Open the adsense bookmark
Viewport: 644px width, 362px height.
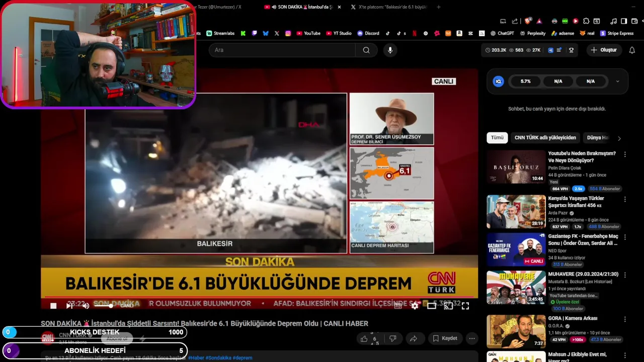pyautogui.click(x=562, y=33)
